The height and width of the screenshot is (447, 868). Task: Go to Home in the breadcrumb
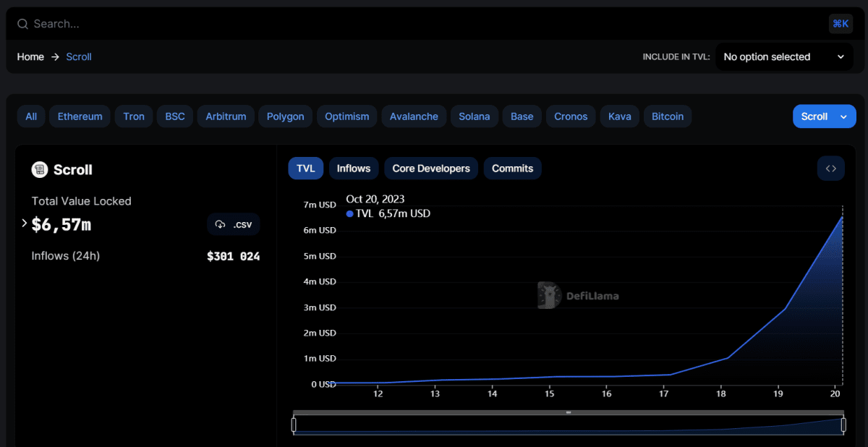[x=30, y=56]
